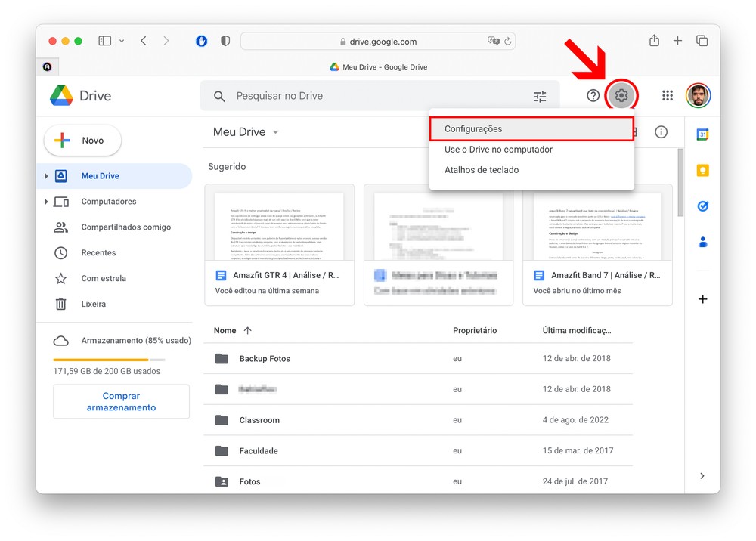Expand the Computadores tree arrow

coord(46,202)
